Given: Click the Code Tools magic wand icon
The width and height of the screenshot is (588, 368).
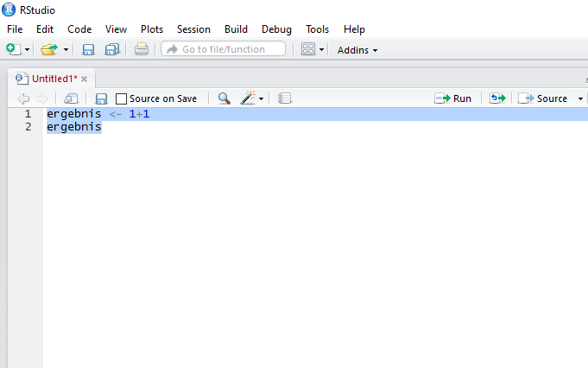Looking at the screenshot, I should pos(249,98).
